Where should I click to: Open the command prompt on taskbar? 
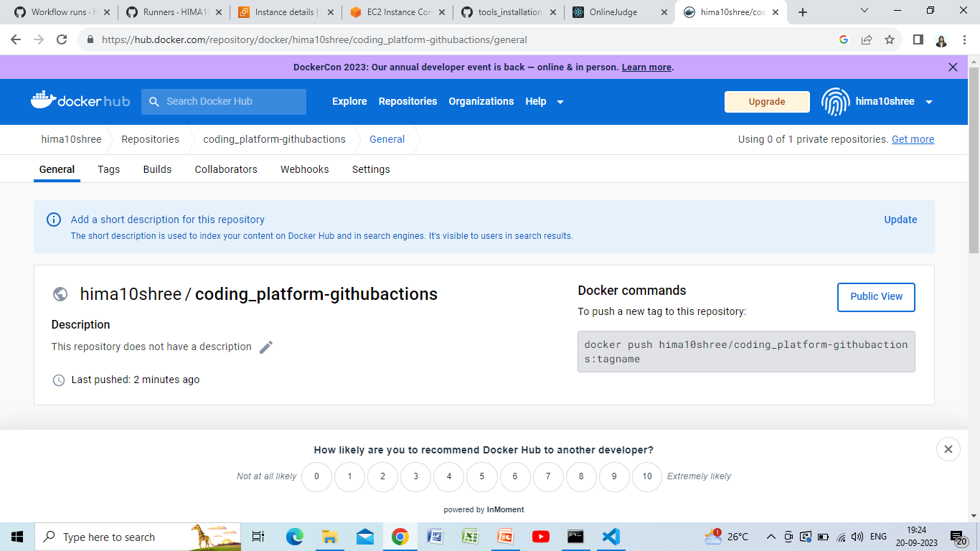(x=576, y=537)
